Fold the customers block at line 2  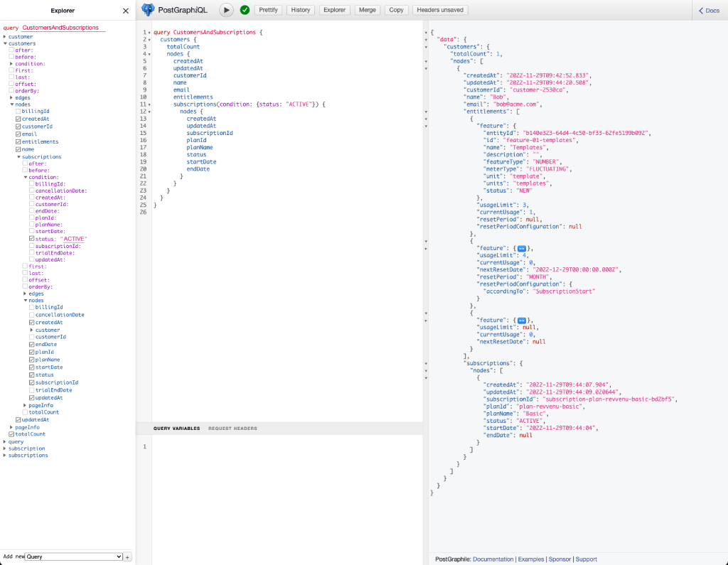tap(149, 40)
